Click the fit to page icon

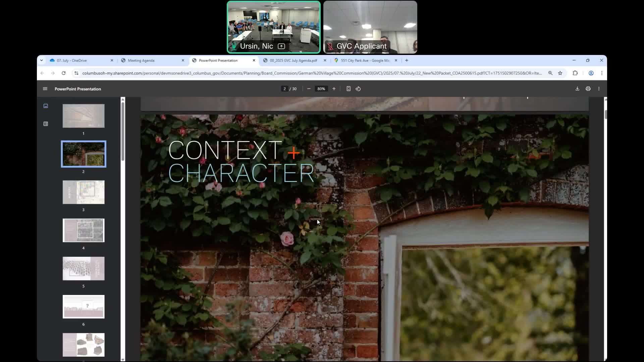point(348,89)
